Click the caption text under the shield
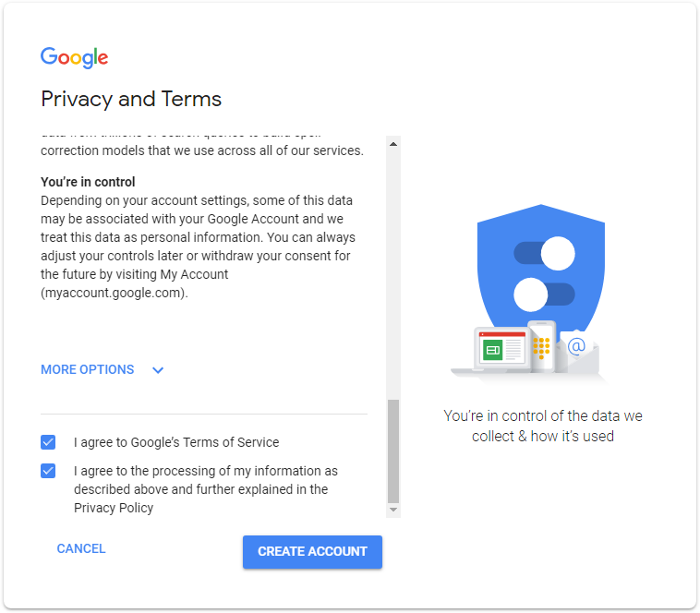 pos(543,426)
